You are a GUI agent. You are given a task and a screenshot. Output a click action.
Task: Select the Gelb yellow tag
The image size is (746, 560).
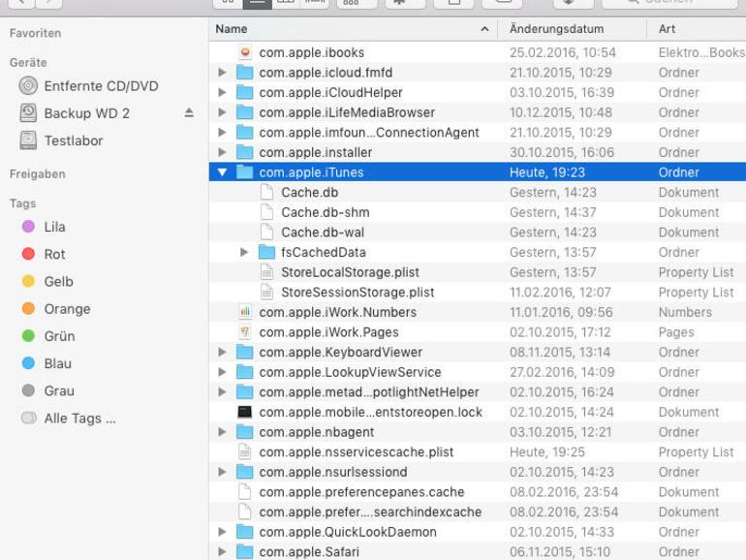tap(28, 281)
